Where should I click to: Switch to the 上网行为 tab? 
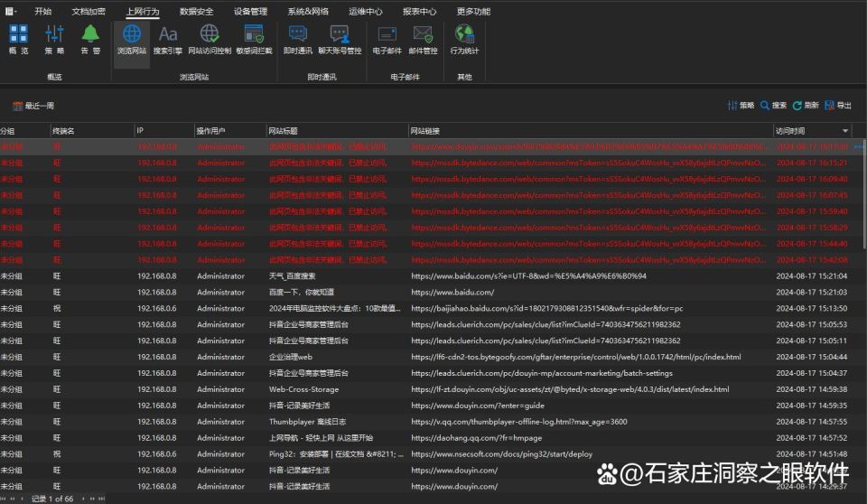tap(142, 11)
